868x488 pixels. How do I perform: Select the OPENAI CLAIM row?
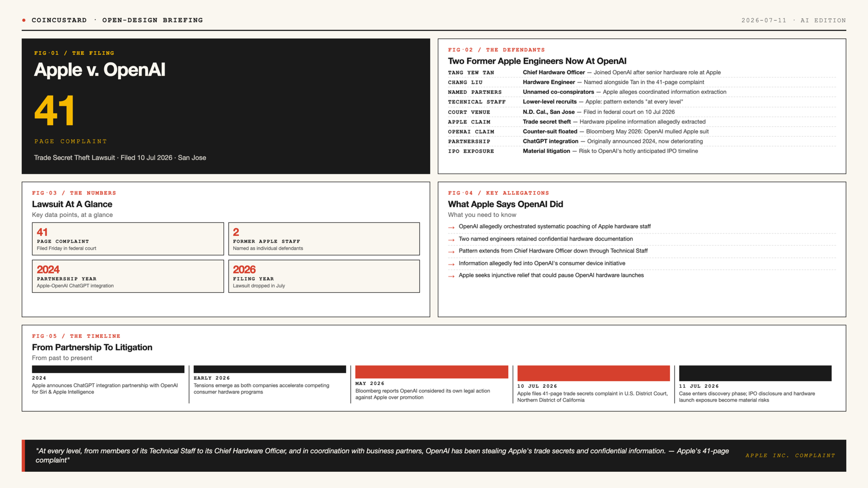[x=642, y=131]
